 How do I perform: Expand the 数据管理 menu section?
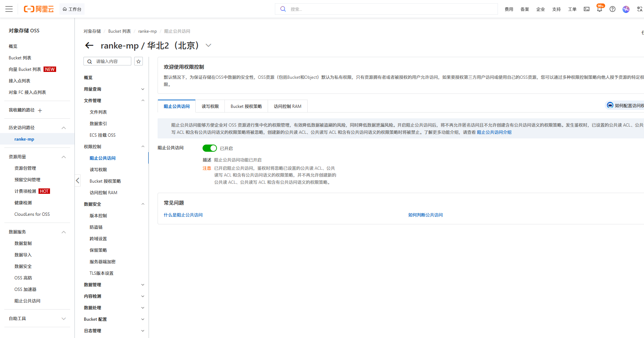[143, 285]
